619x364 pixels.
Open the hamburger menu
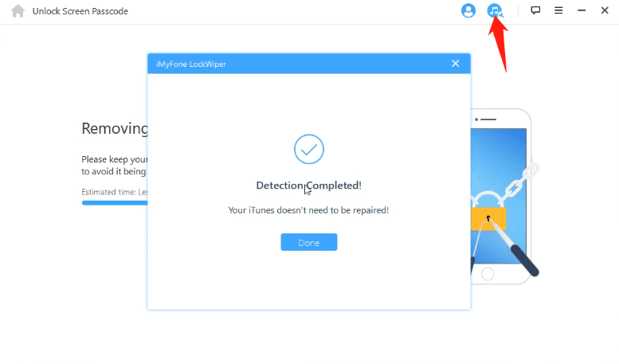(558, 10)
